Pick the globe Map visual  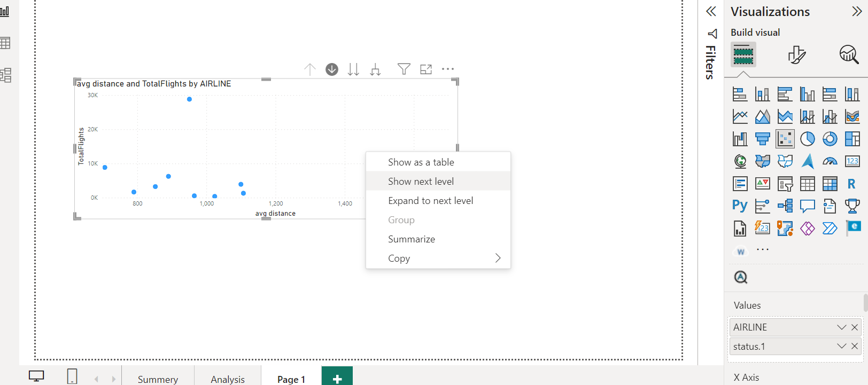coord(740,161)
